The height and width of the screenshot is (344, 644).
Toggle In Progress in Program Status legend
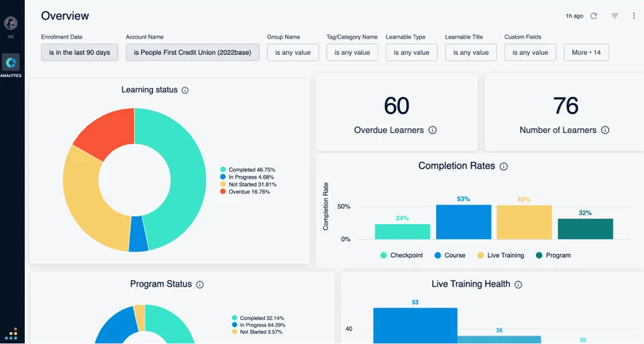pyautogui.click(x=259, y=325)
